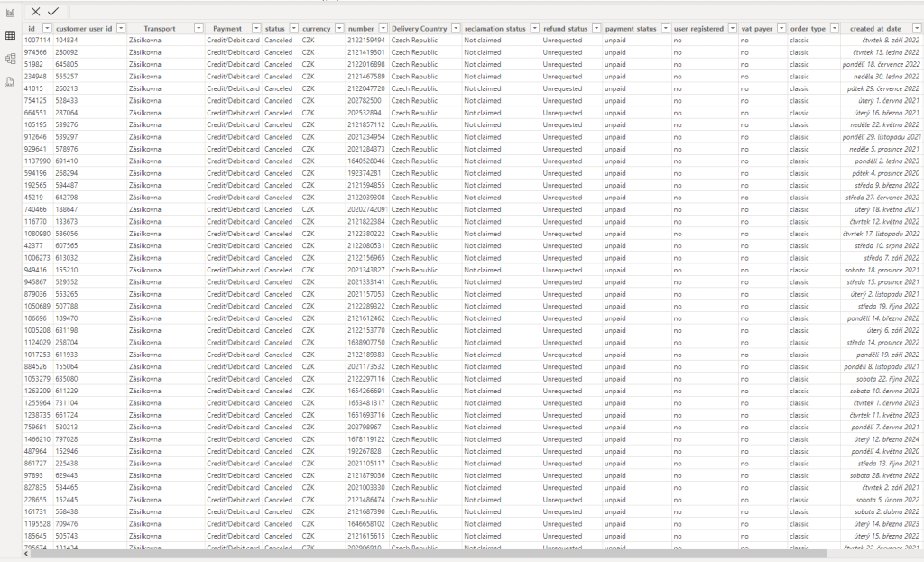This screenshot has width=924, height=562.
Task: Click the payment_status column header
Action: (631, 29)
